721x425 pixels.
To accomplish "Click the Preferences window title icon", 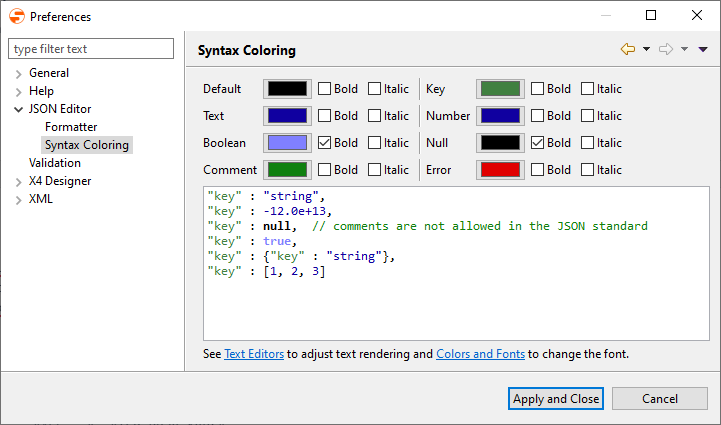I will pos(16,16).
